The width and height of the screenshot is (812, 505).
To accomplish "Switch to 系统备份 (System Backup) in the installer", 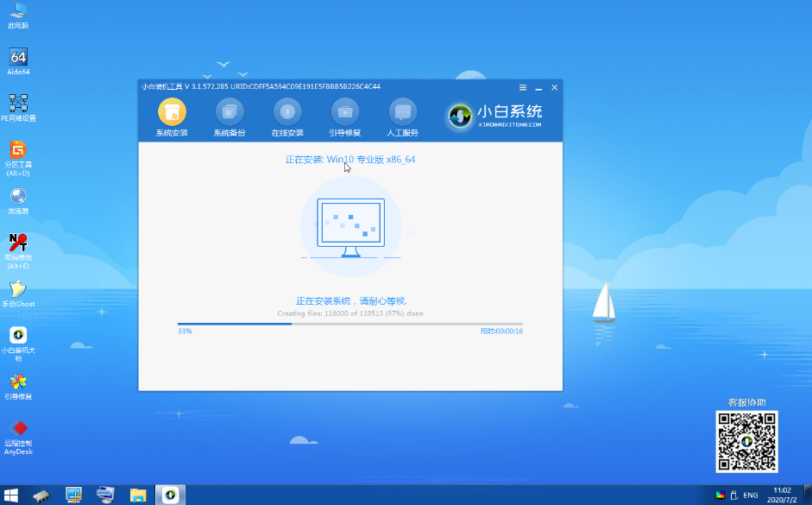I will (x=229, y=117).
